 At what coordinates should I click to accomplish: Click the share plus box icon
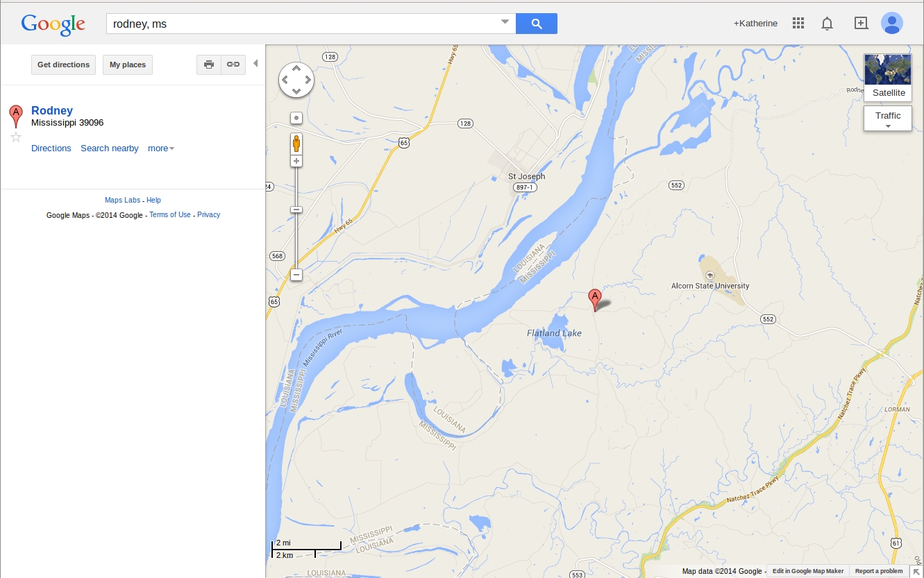click(x=861, y=23)
